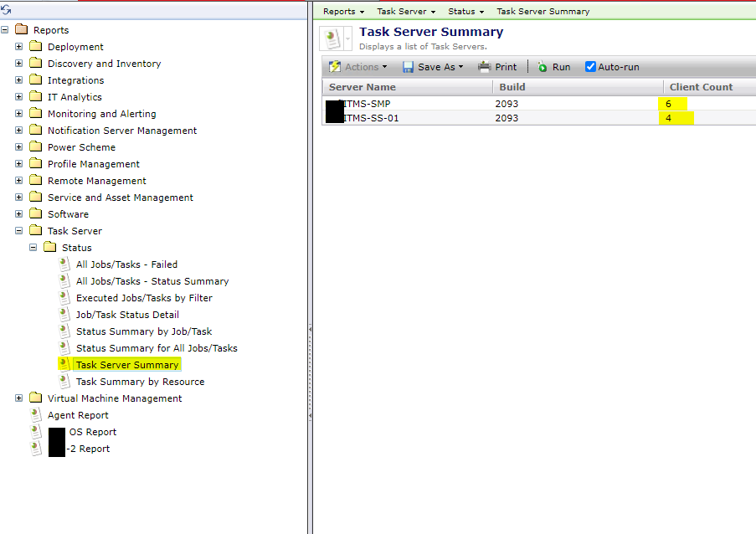Screen dimensions: 756x534
Task: Click the Run button label
Action: [561, 67]
